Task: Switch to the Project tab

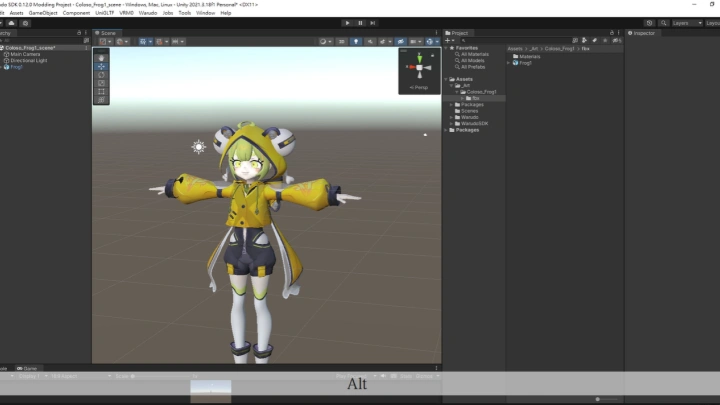Action: [457, 33]
